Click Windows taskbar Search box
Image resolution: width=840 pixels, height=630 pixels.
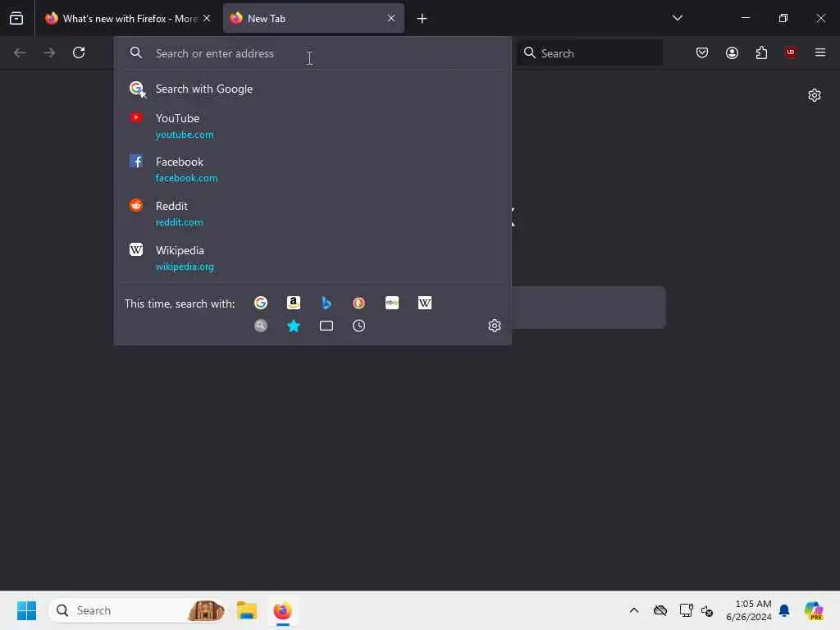(x=137, y=610)
